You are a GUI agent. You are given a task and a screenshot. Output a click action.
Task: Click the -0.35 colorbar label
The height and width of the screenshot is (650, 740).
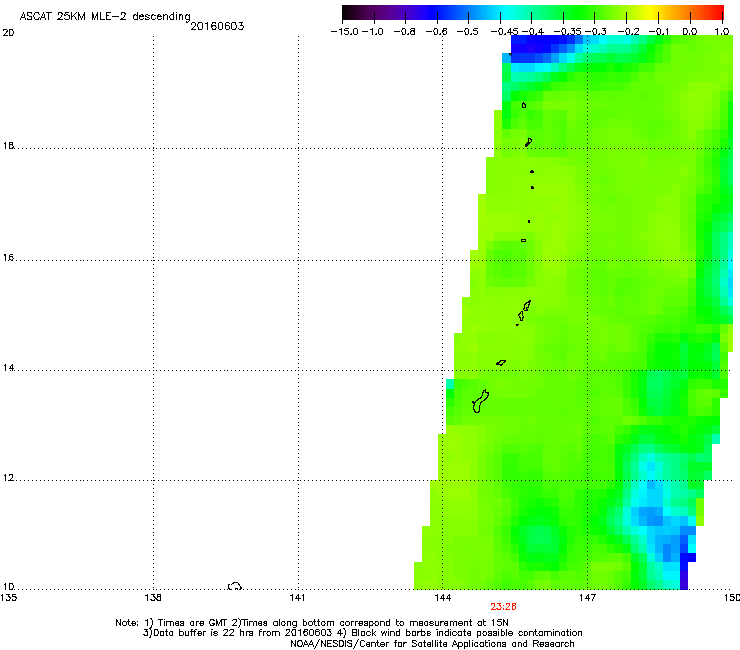(x=567, y=32)
